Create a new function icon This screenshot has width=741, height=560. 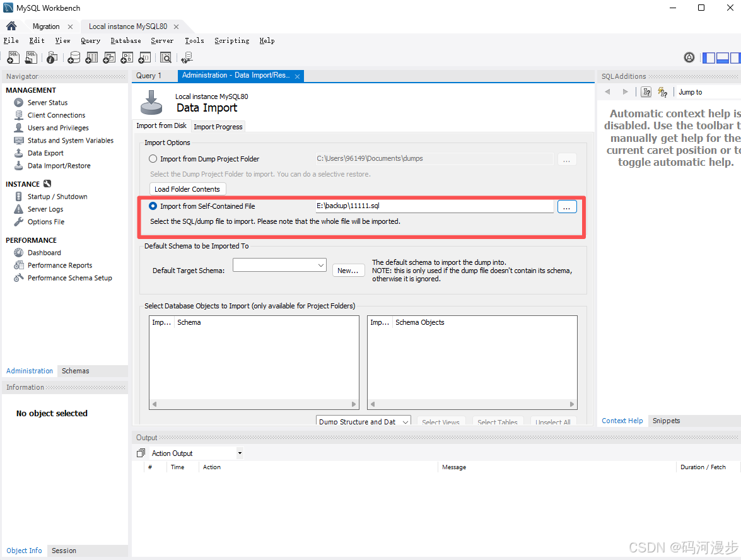[x=144, y=57]
